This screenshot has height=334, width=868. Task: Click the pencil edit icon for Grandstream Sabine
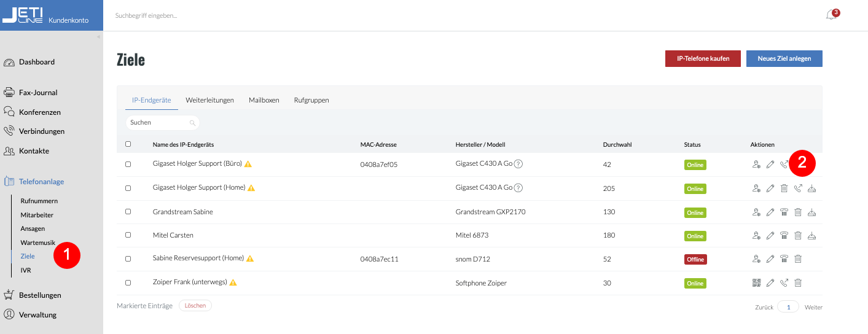(770, 212)
